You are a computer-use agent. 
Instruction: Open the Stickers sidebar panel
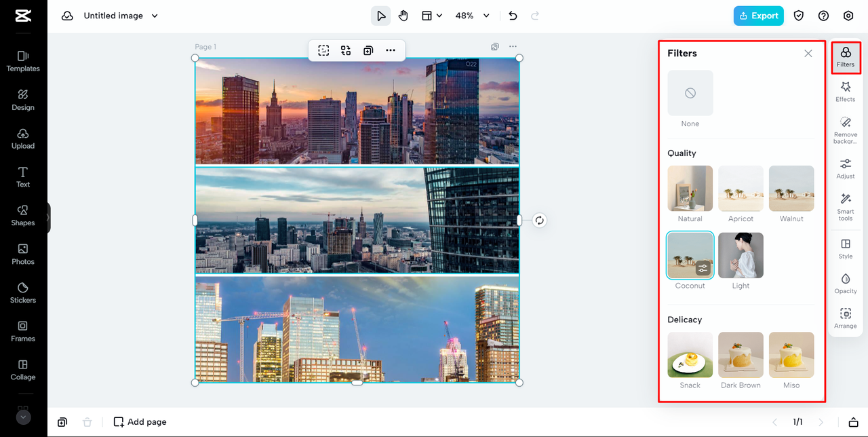click(23, 292)
